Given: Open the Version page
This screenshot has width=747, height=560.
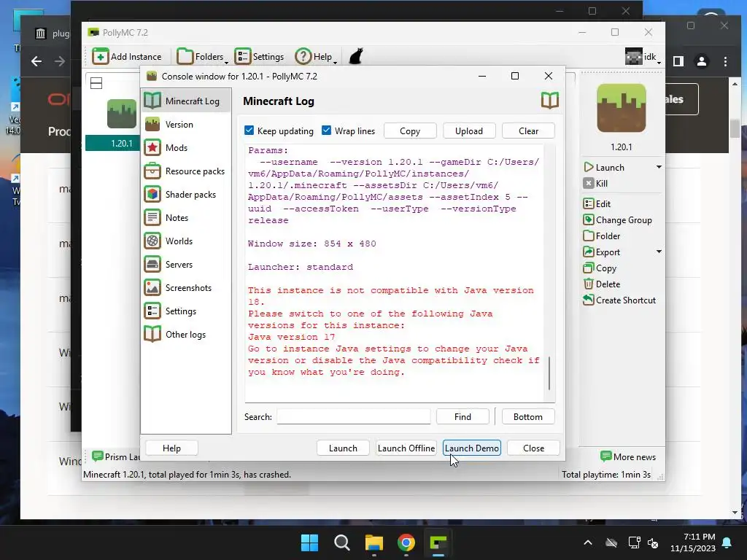Looking at the screenshot, I should (x=186, y=124).
